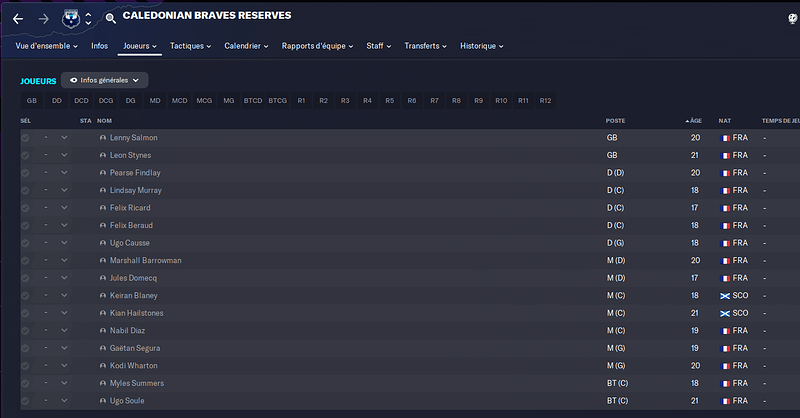Screen dimensions: 800x418
Task: Select the DCG position filter
Action: [x=106, y=101]
